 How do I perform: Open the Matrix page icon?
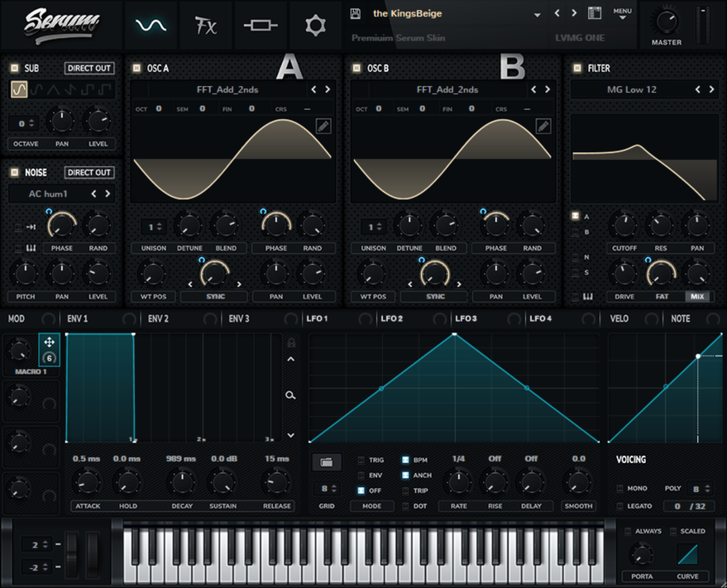(261, 25)
